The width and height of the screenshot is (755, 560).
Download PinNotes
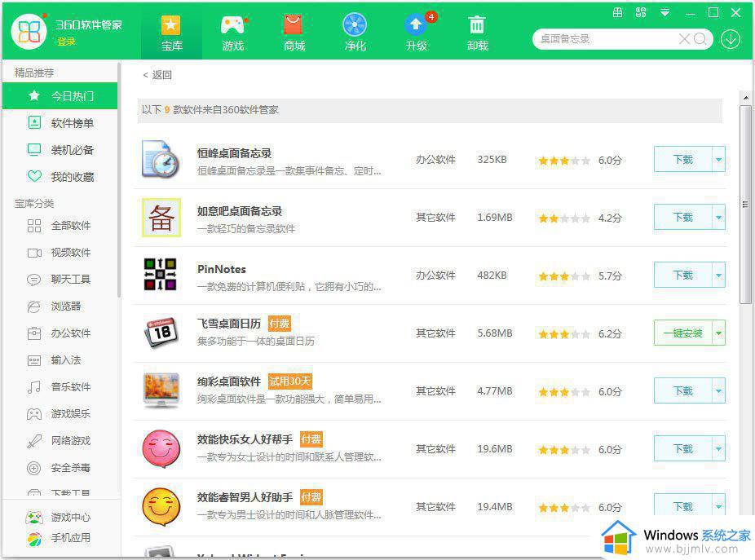682,275
